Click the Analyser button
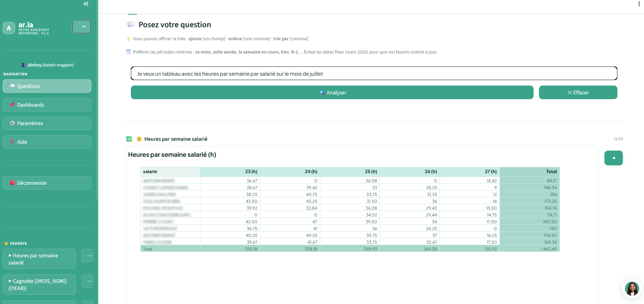The image size is (644, 304). [x=332, y=92]
